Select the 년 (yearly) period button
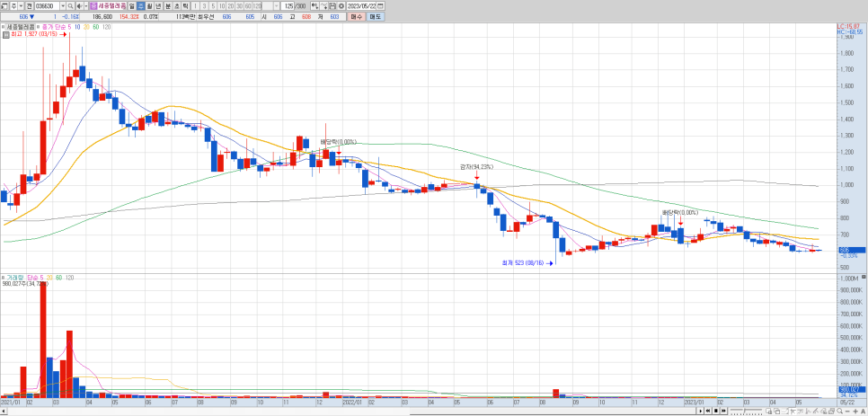The image size is (868, 416). point(158,5)
